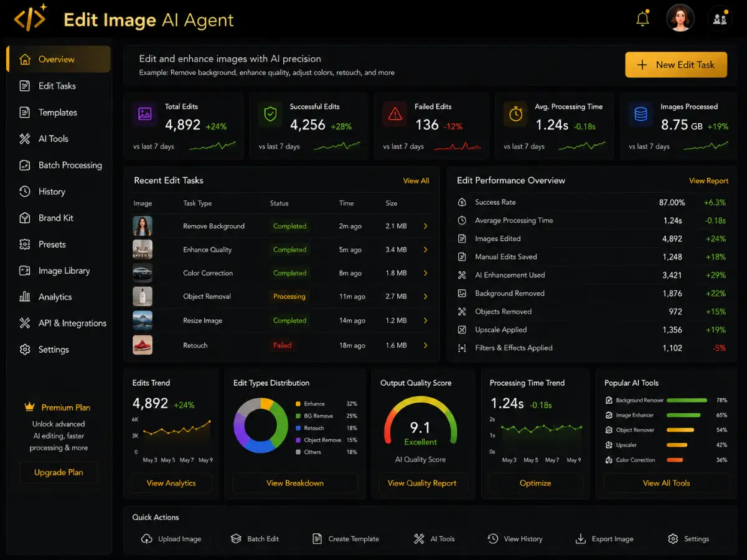Click the Enhance orange legend swatch
The width and height of the screenshot is (747, 560).
(x=298, y=404)
